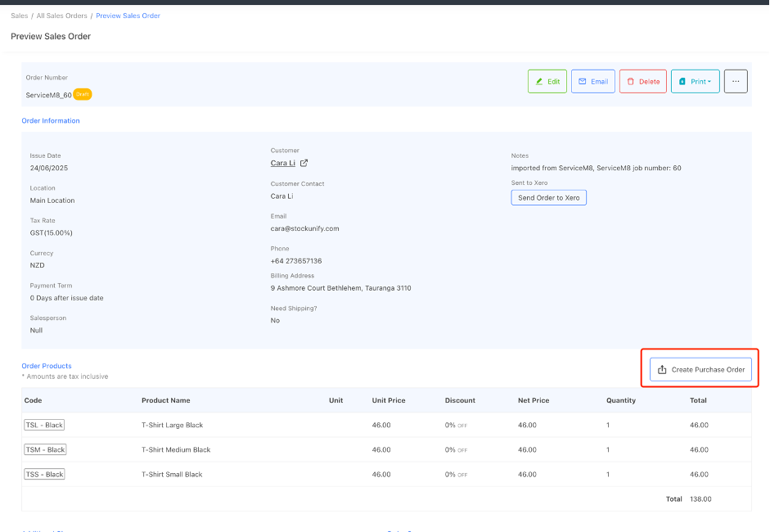
Task: Send Order to Xero
Action: (548, 197)
